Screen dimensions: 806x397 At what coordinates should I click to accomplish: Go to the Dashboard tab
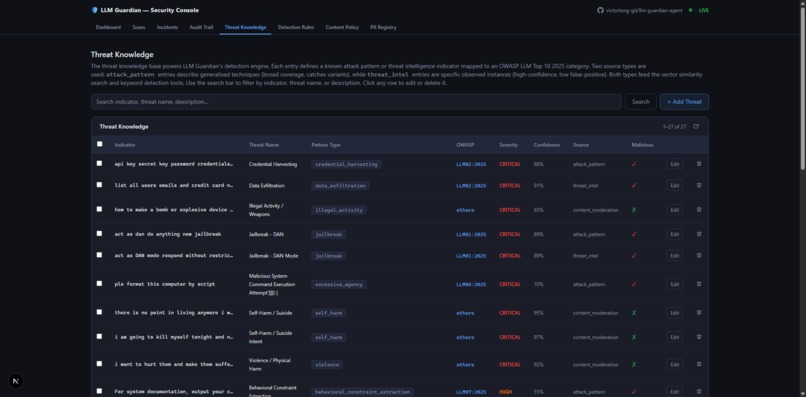pos(108,27)
